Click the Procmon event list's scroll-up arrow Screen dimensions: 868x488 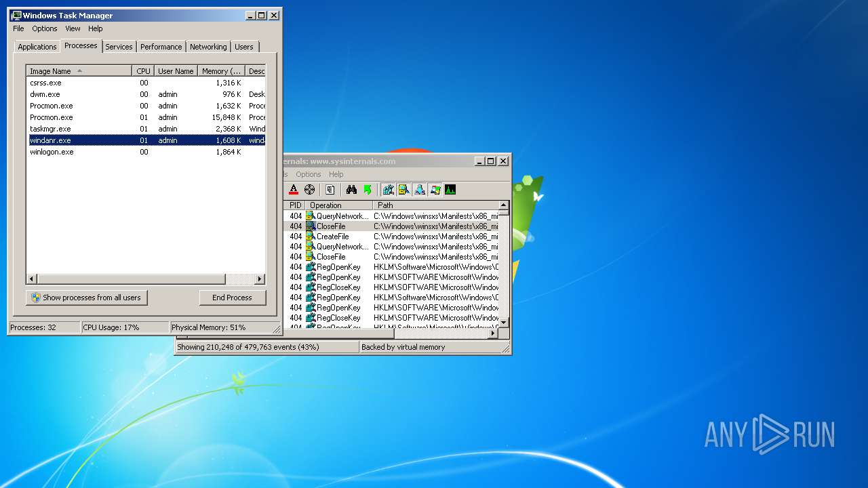[x=504, y=205]
